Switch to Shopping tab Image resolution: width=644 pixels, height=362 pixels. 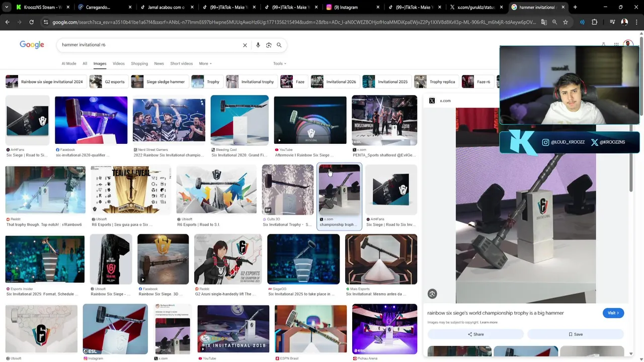pyautogui.click(x=139, y=63)
